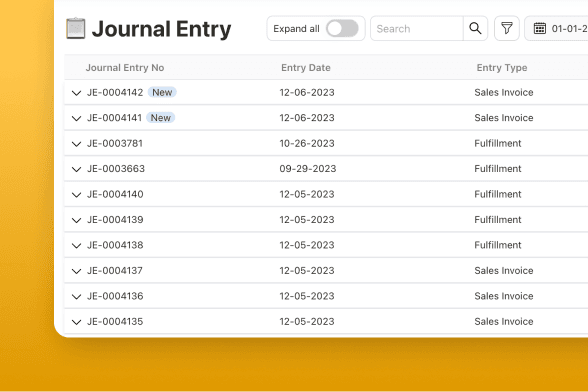Expand row JE-0004139 chevron
This screenshot has height=392, width=588.
(76, 220)
